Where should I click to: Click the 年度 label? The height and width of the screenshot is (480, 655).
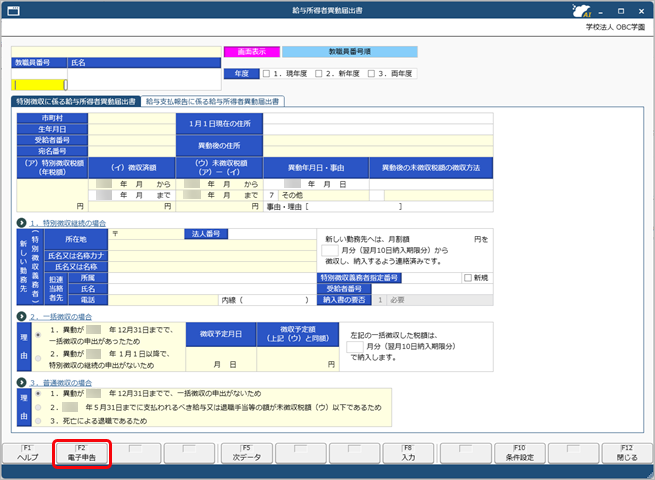(241, 74)
